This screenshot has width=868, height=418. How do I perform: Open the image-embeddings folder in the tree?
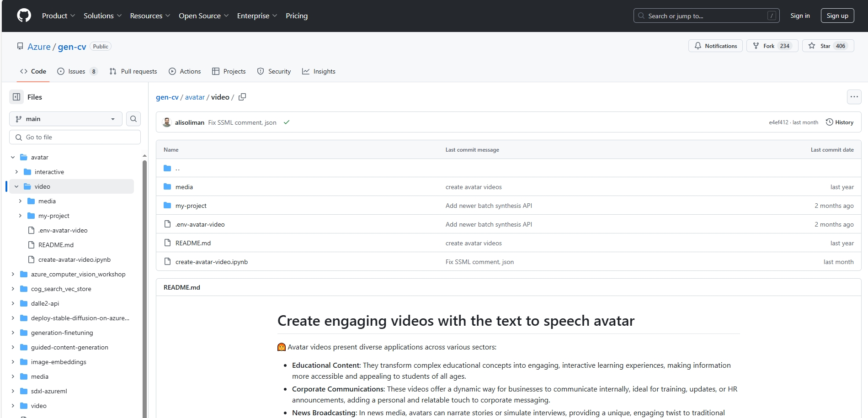(59, 362)
